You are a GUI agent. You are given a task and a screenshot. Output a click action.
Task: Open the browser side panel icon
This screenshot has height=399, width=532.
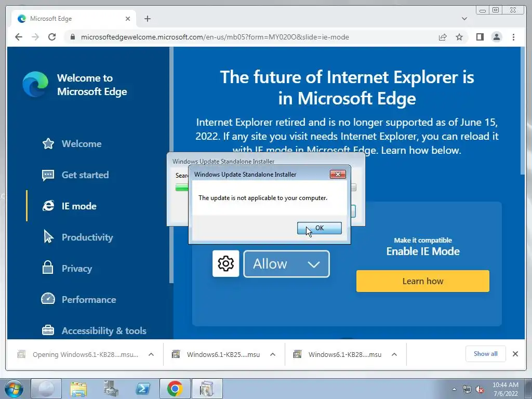point(480,37)
